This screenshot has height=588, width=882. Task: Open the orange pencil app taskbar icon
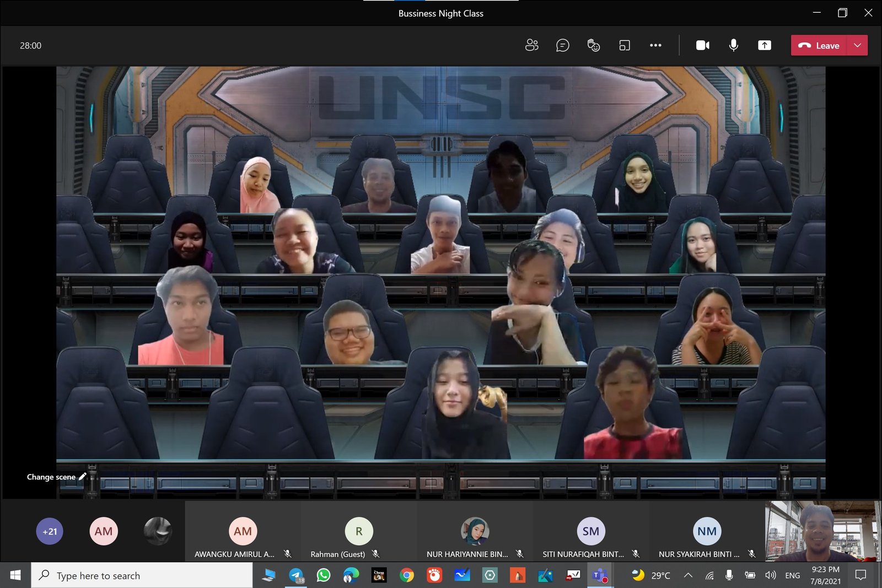[x=517, y=575]
